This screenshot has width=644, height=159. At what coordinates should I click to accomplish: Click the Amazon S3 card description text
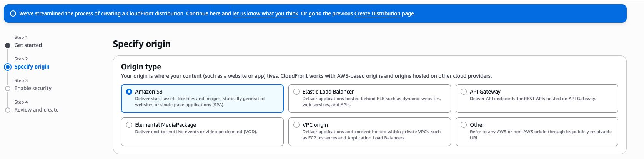(200, 102)
